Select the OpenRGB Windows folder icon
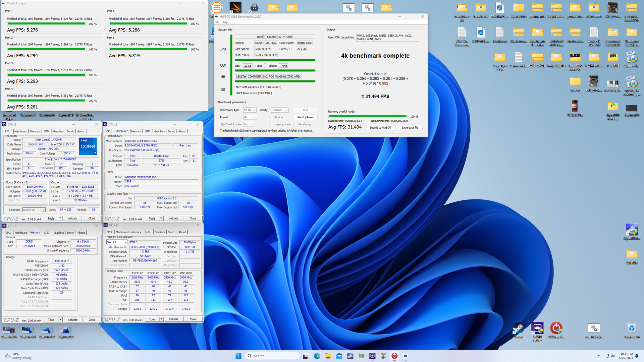The image size is (644, 362). [x=613, y=111]
